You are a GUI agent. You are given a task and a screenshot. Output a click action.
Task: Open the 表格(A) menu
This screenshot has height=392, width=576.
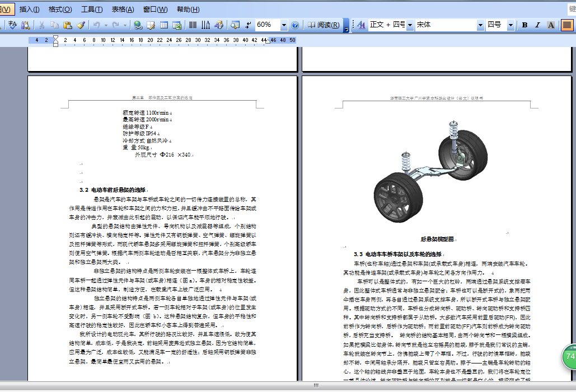tap(123, 9)
